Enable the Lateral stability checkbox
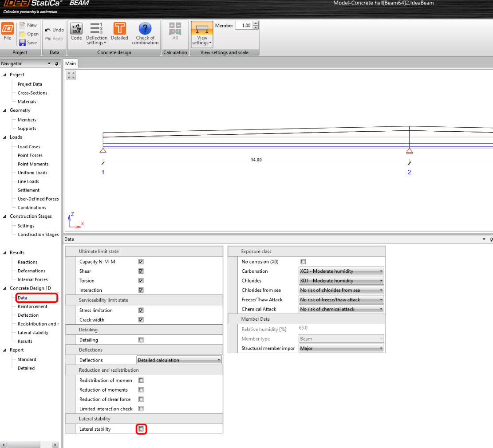Image resolution: width=493 pixels, height=448 pixels. [141, 429]
